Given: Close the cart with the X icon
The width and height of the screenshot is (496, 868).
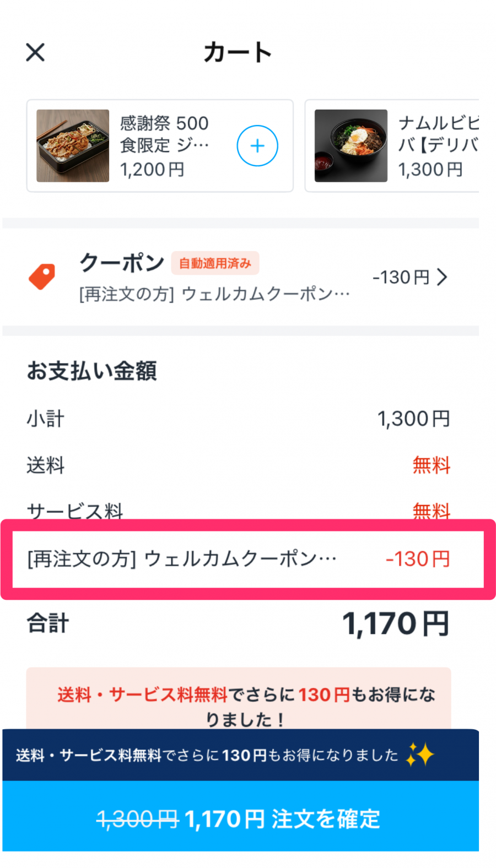Looking at the screenshot, I should click(x=35, y=53).
